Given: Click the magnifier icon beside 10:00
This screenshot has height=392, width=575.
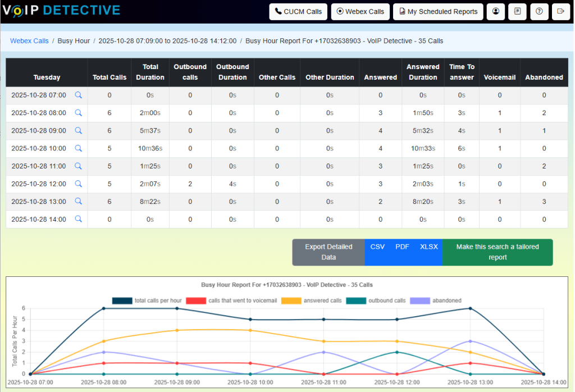Looking at the screenshot, I should [x=78, y=148].
